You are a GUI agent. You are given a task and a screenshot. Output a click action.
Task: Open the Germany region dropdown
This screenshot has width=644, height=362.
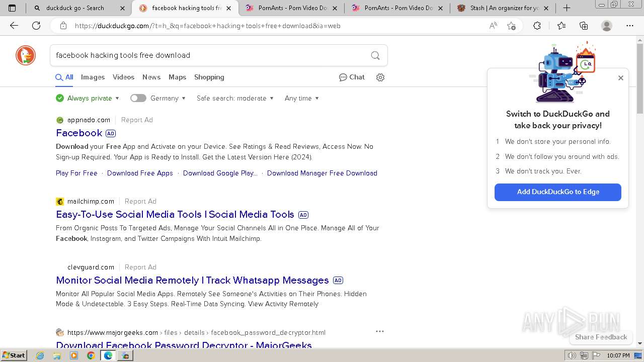point(168,99)
